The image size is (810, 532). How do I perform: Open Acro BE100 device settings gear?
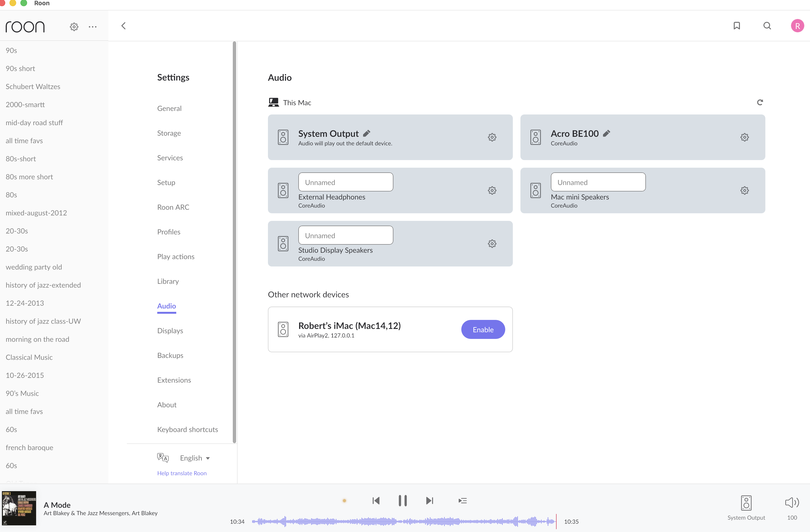click(745, 137)
